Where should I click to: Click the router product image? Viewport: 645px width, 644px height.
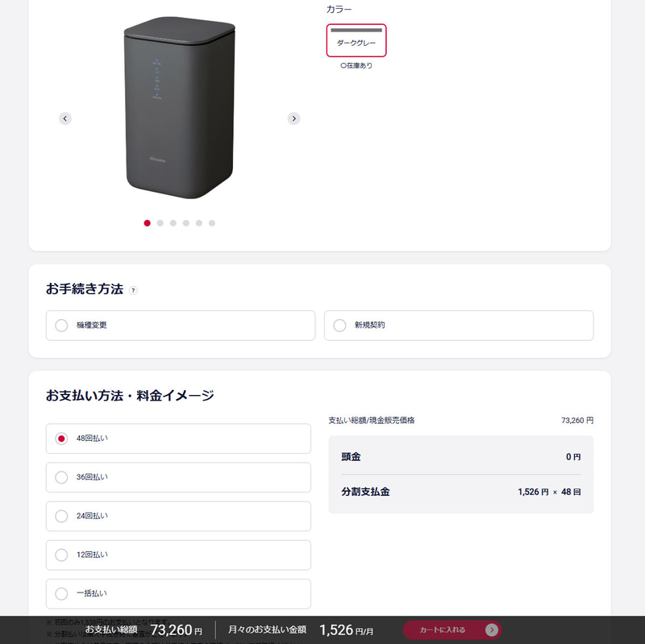[180, 107]
